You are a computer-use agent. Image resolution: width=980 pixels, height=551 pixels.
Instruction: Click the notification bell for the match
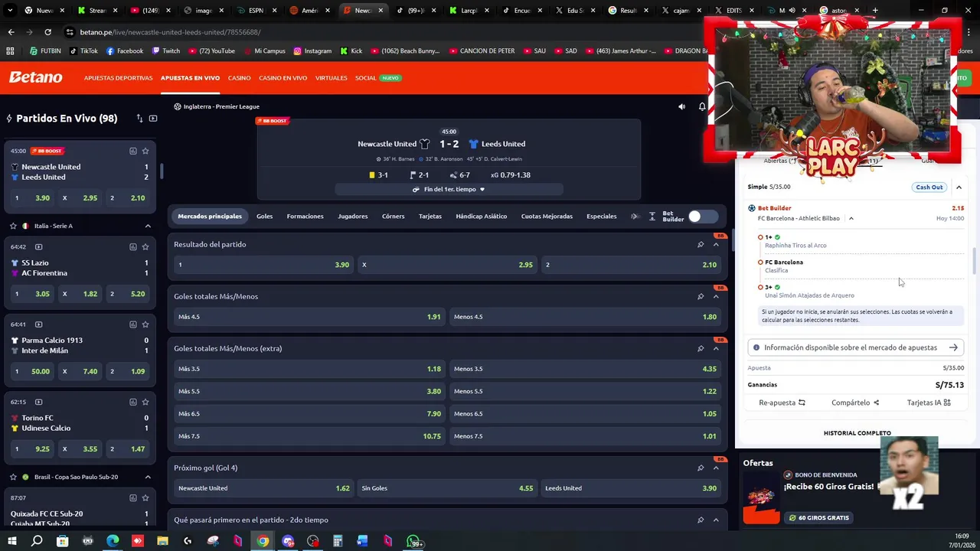coord(701,106)
